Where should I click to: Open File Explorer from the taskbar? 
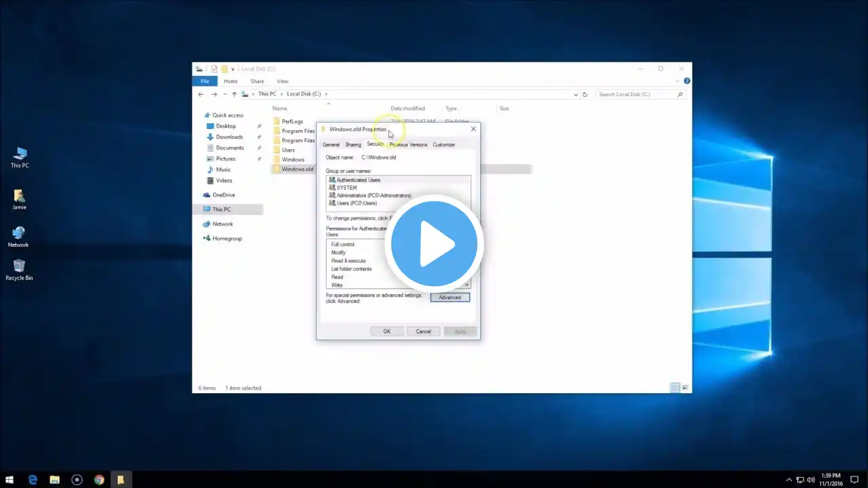click(54, 480)
